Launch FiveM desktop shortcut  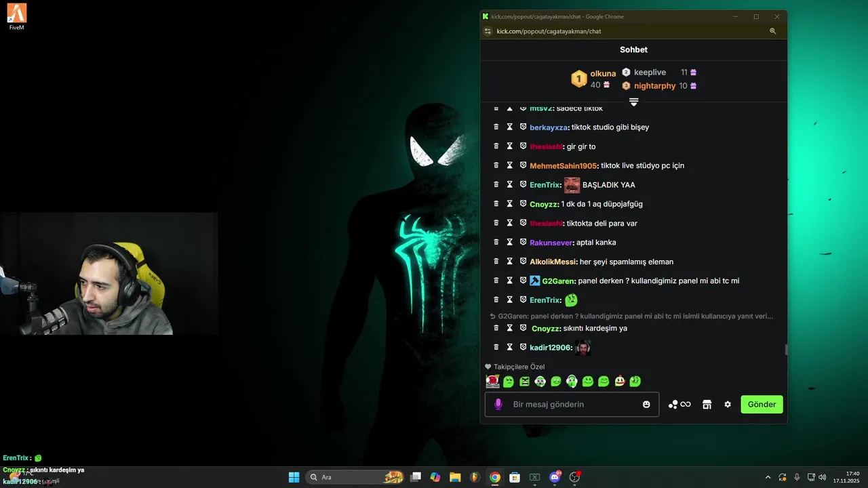pyautogui.click(x=18, y=16)
